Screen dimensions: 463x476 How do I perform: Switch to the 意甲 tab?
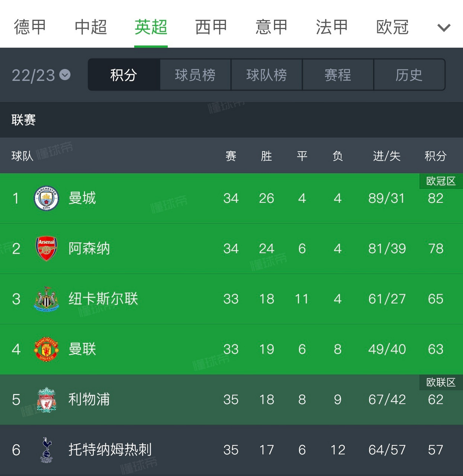[270, 27]
